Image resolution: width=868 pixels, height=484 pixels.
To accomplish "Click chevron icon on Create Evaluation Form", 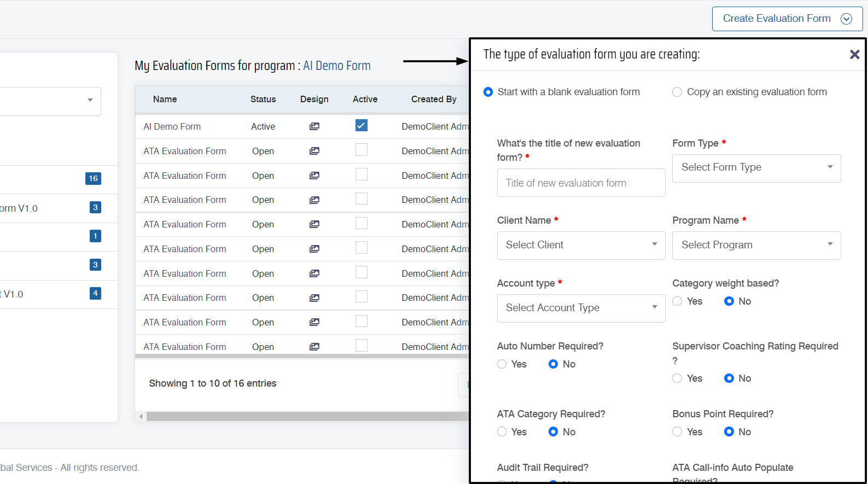I will click(846, 19).
